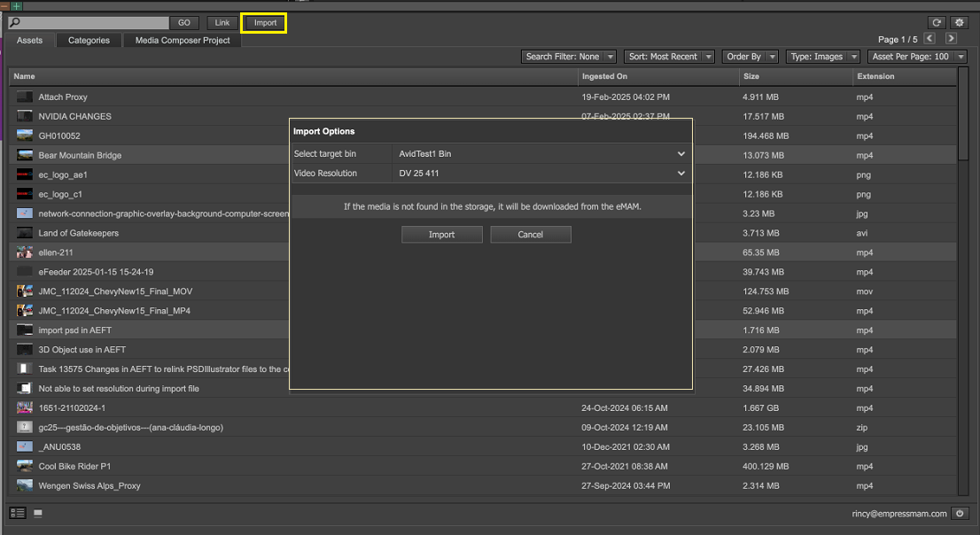Select the Bear Mountain Bridge thumbnail
980x535 pixels.
(x=25, y=155)
